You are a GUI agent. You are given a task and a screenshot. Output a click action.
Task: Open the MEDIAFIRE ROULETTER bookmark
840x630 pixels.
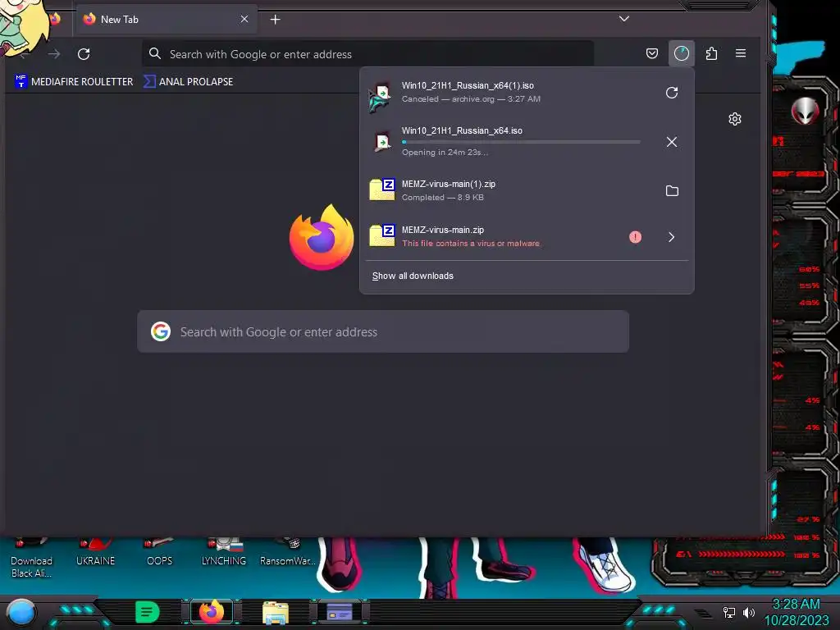coord(74,81)
